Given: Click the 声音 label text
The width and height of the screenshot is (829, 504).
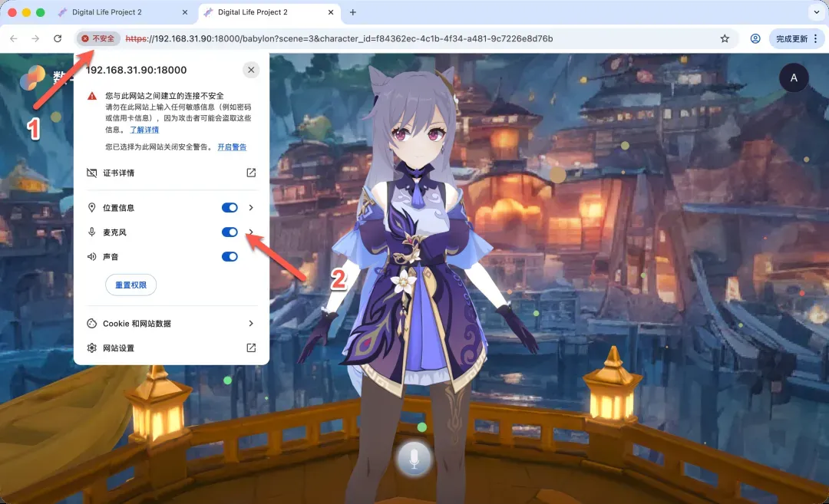Looking at the screenshot, I should (x=111, y=257).
